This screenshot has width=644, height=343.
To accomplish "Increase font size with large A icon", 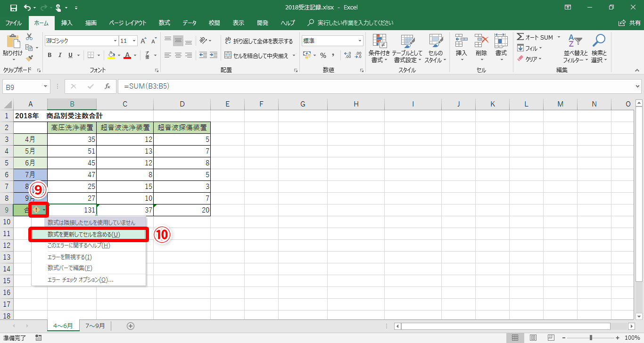I will 143,41.
